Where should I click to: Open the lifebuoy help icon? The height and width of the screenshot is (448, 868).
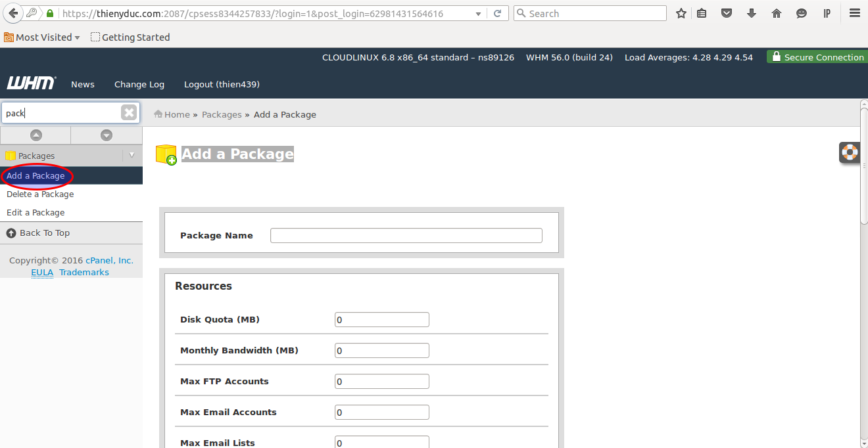(x=850, y=152)
